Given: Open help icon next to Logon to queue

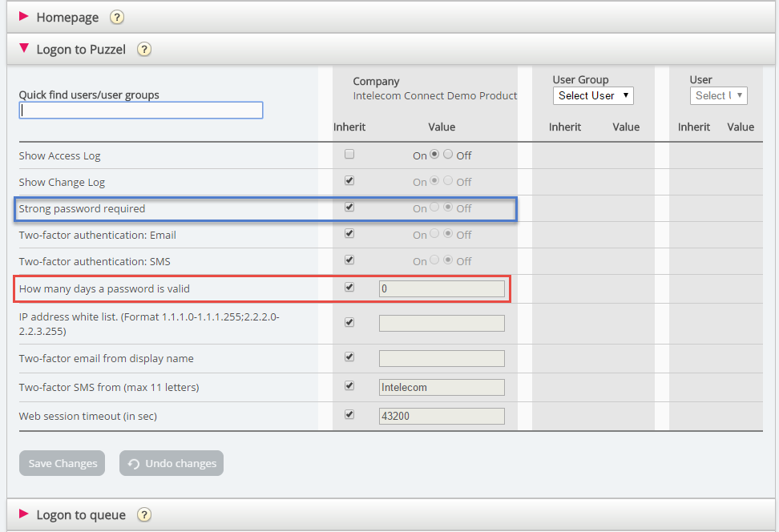Looking at the screenshot, I should click(143, 514).
